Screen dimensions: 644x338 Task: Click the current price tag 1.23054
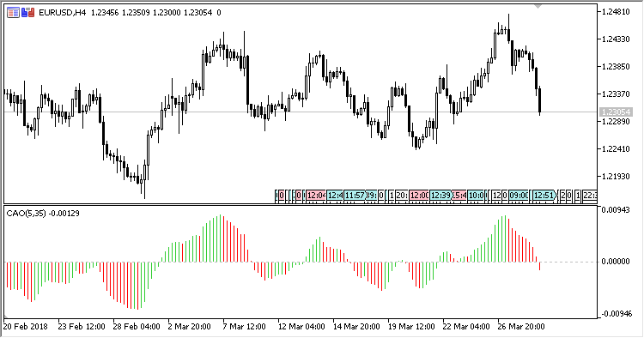(x=616, y=112)
